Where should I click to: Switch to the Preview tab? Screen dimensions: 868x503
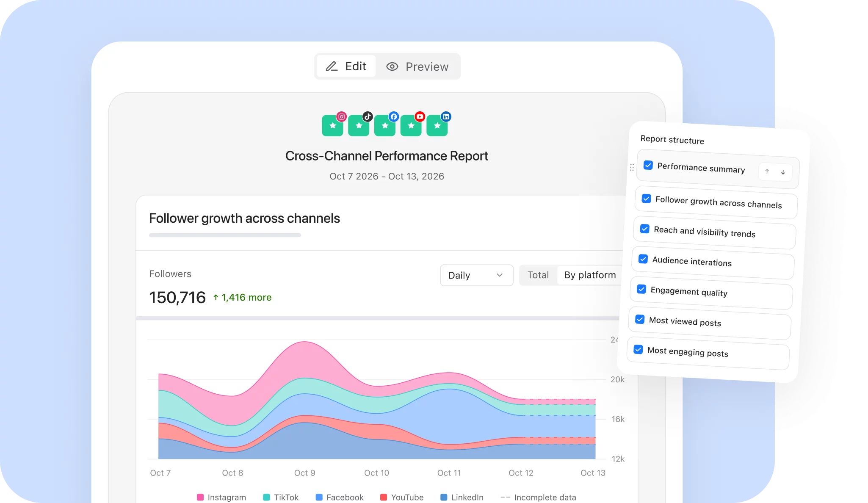(417, 66)
